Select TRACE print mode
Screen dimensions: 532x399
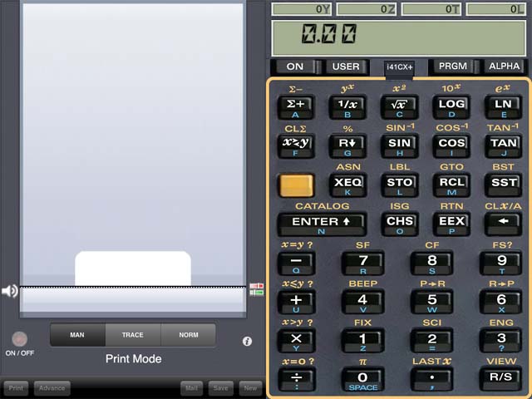tap(133, 335)
